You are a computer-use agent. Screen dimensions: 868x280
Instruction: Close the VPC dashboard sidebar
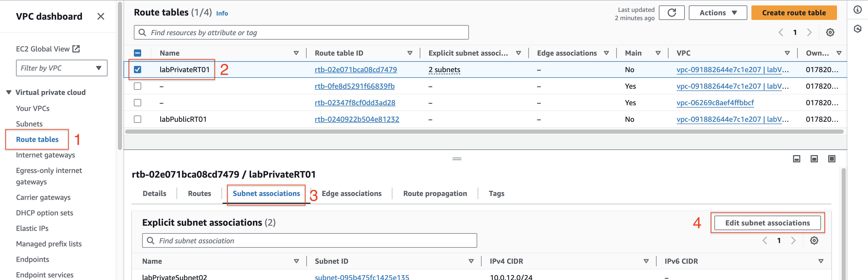[100, 16]
